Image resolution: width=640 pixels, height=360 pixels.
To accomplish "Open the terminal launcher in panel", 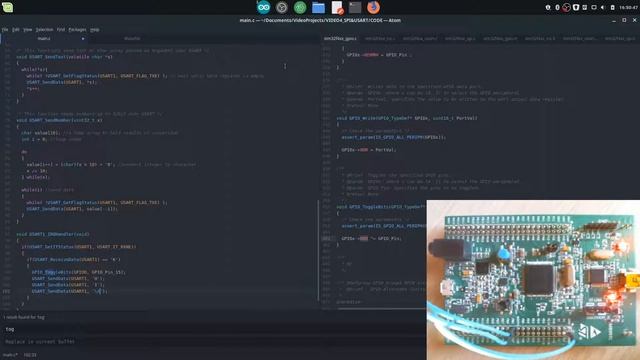I will [x=355, y=7].
